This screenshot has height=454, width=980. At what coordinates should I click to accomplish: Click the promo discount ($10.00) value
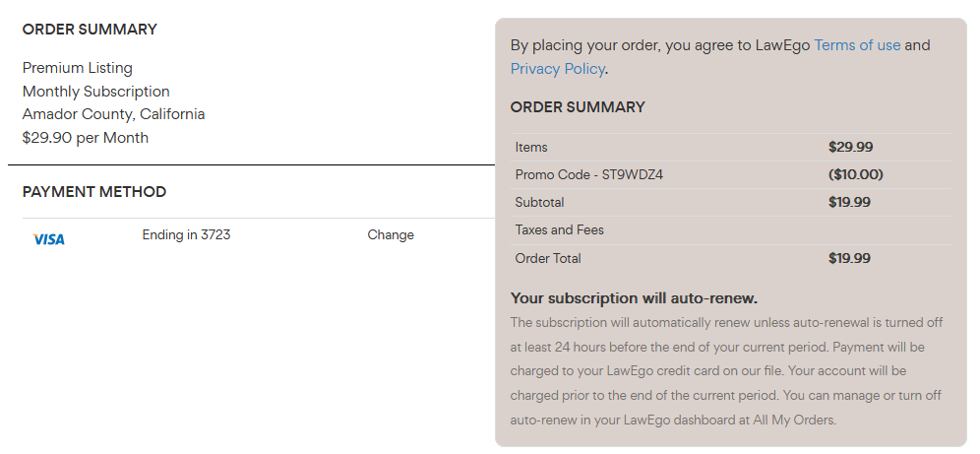click(x=855, y=174)
